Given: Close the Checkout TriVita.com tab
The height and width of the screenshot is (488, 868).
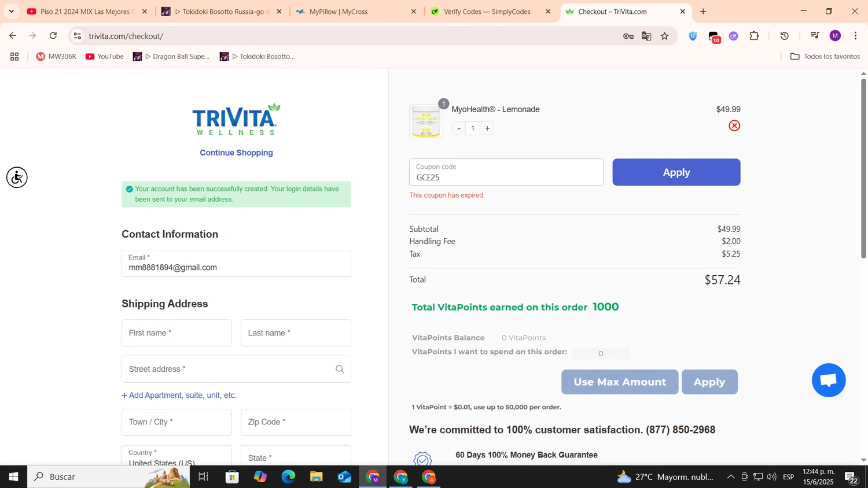Looking at the screenshot, I should [682, 12].
